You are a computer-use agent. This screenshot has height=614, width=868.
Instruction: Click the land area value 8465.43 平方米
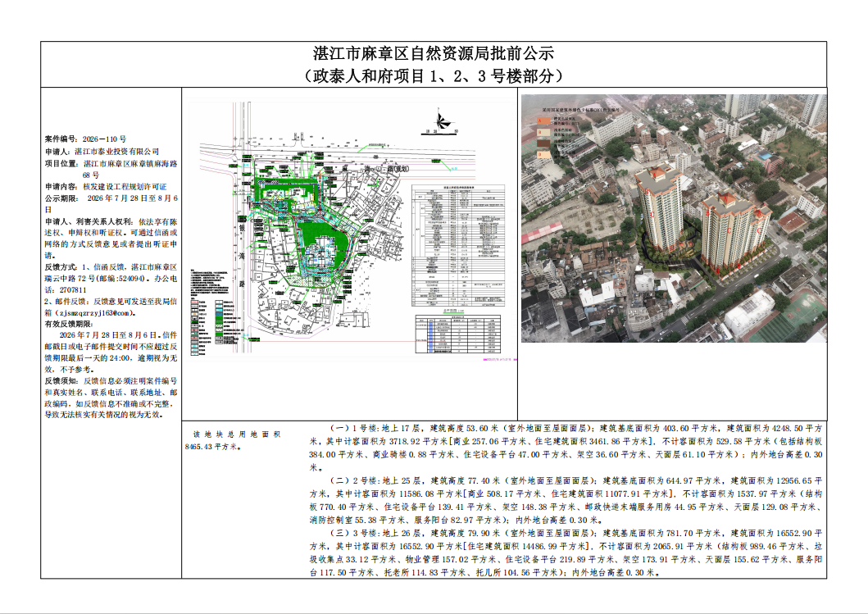[x=213, y=446]
